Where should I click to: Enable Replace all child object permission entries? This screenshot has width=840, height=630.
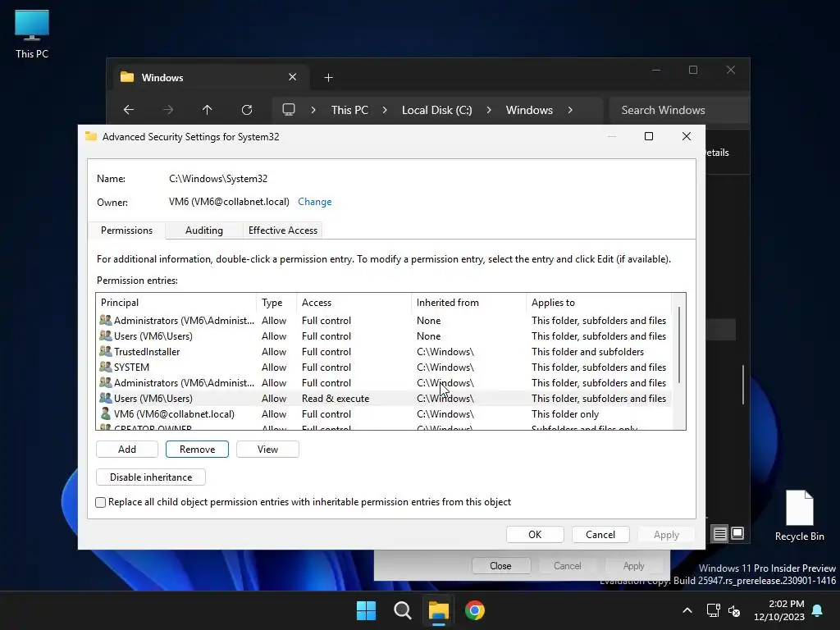[x=101, y=503]
